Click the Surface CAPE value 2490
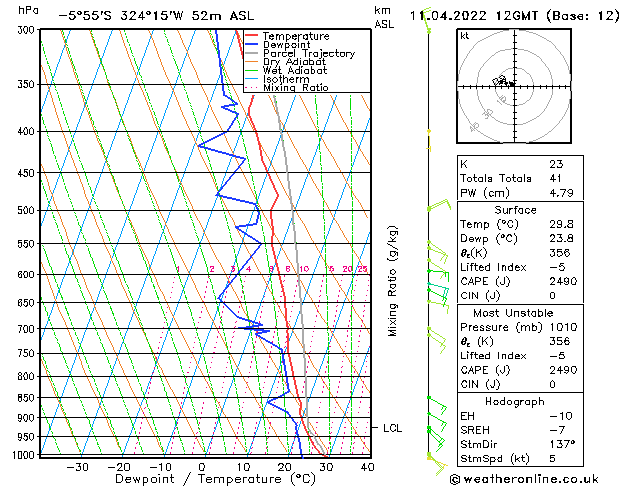This screenshot has height=486, width=629. pyautogui.click(x=563, y=281)
